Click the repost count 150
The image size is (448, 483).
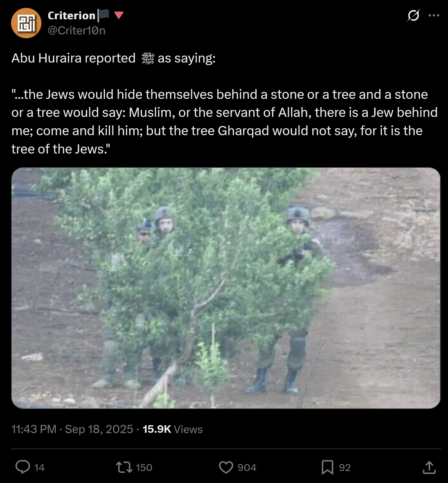[144, 468]
